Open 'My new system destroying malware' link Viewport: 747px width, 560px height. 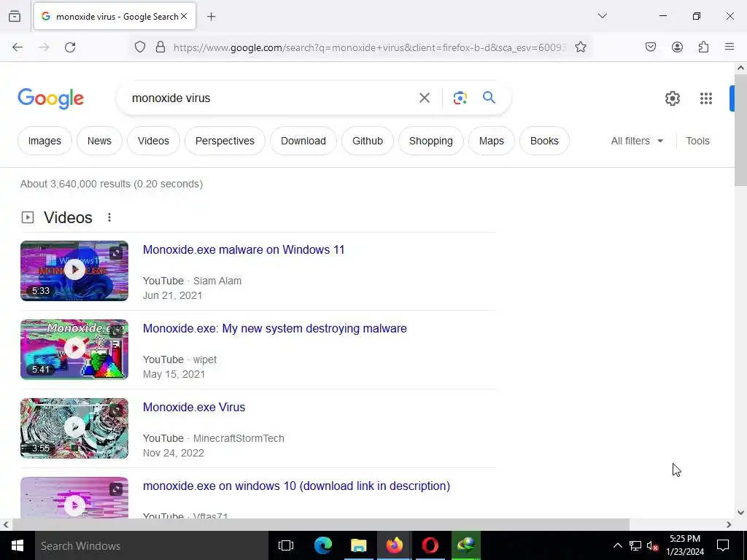pos(275,329)
